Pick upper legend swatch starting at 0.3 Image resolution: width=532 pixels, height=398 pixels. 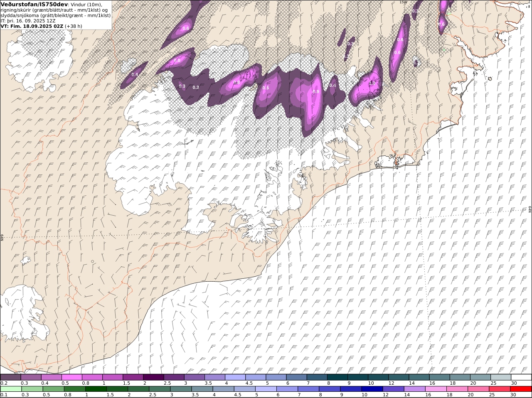(31, 377)
